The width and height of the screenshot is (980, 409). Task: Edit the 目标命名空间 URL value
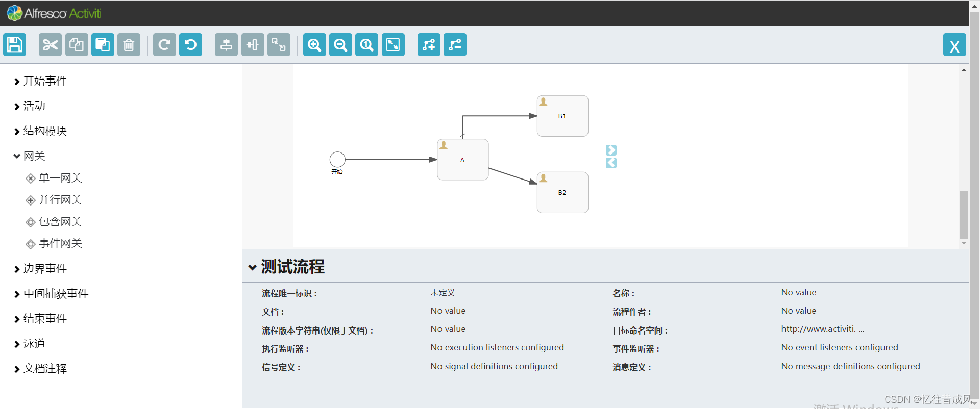coord(823,329)
